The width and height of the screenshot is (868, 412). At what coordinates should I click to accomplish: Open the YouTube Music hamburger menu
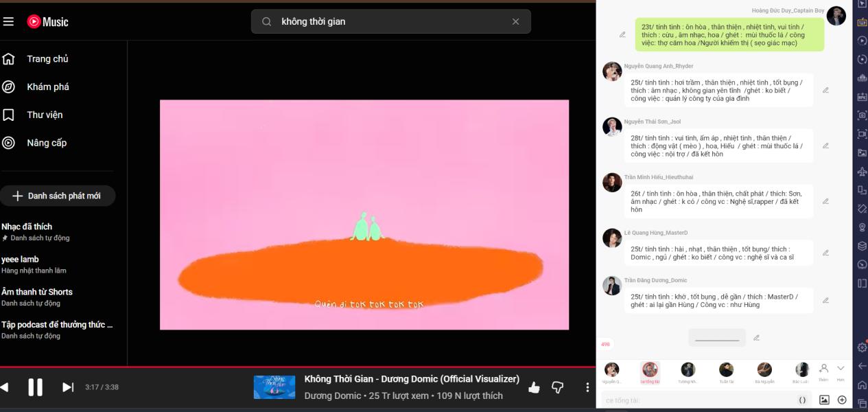[8, 21]
